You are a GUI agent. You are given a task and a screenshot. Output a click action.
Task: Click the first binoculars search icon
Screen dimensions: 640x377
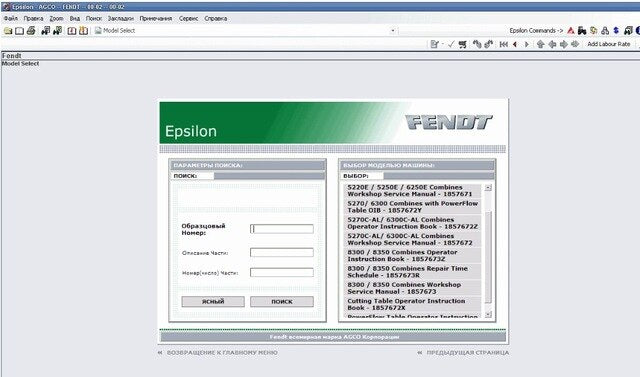tap(46, 31)
